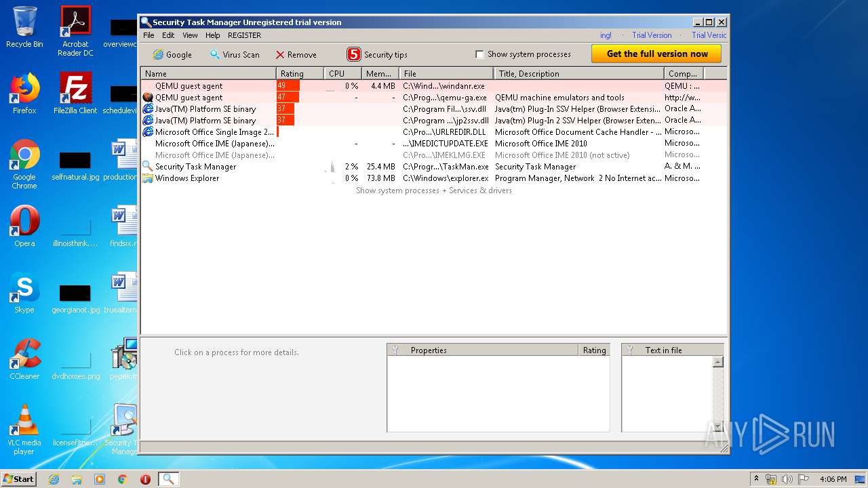Image resolution: width=868 pixels, height=488 pixels.
Task: Click the Remove process button
Action: click(296, 55)
